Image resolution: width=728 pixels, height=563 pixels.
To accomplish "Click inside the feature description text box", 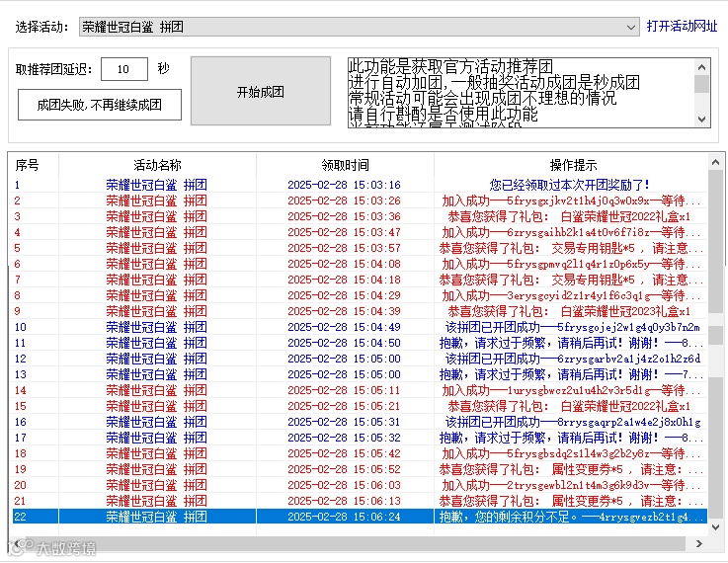I will pos(521,93).
